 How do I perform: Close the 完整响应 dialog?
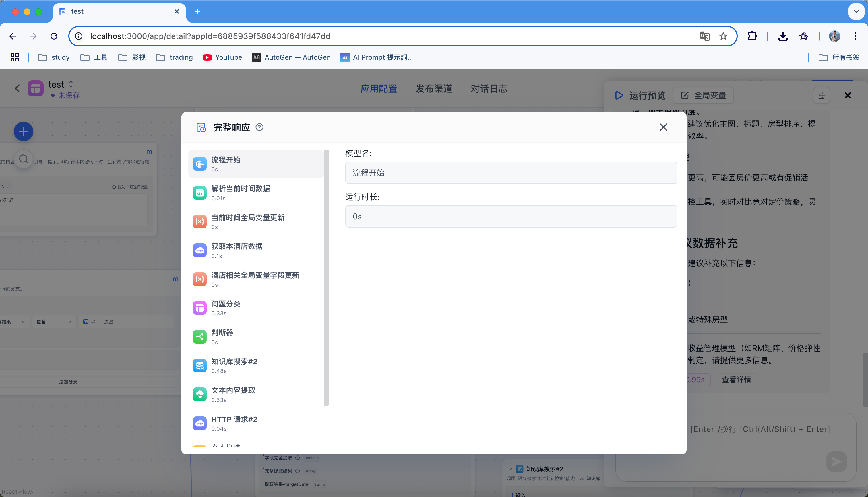tap(663, 127)
